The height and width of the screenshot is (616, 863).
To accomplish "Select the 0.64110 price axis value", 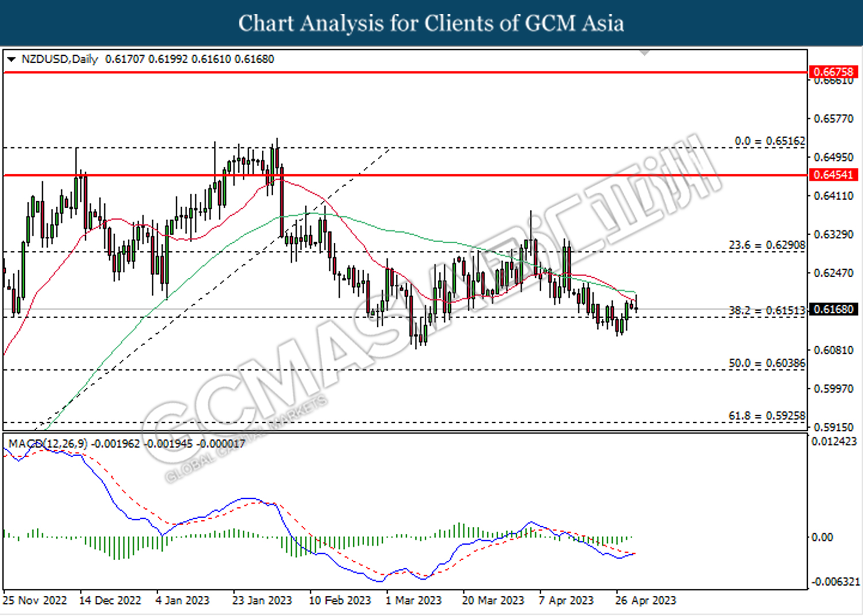I will pos(834,196).
